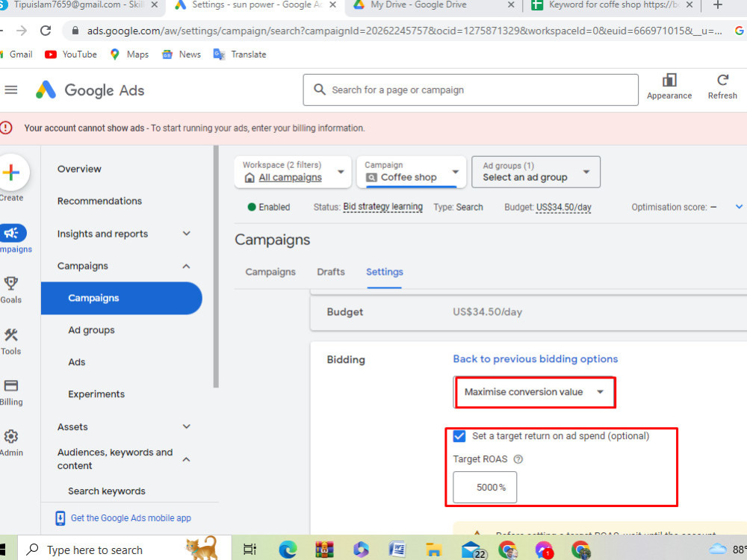Open Admin gear icon
This screenshot has width=747, height=560.
point(11,436)
